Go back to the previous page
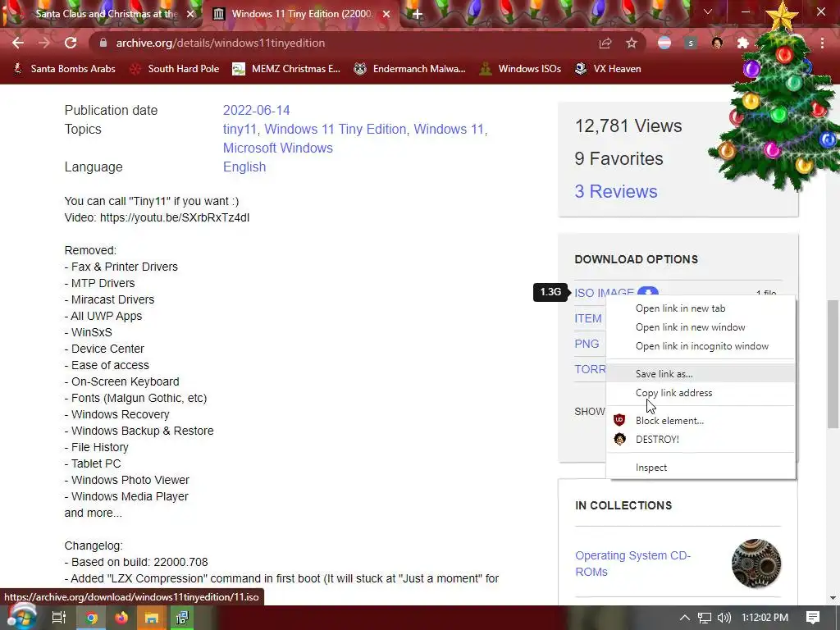840x630 pixels. pyautogui.click(x=18, y=43)
